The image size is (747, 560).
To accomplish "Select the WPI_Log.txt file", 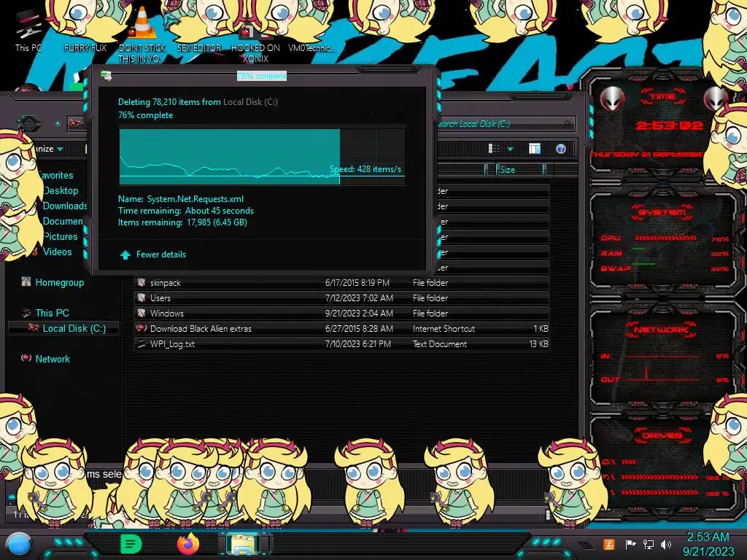I will pos(341,344).
